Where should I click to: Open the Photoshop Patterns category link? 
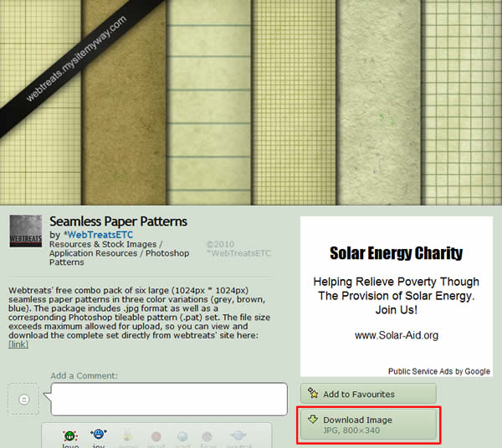119,257
